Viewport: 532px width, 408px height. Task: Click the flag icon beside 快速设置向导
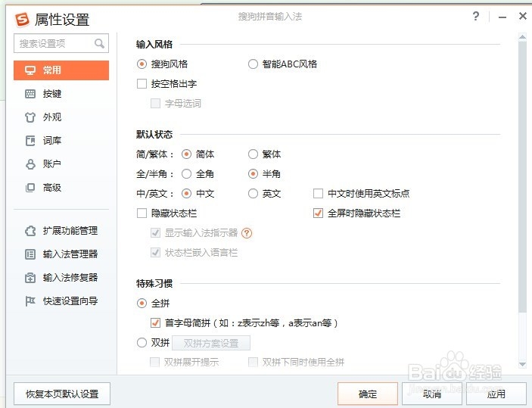tap(30, 301)
